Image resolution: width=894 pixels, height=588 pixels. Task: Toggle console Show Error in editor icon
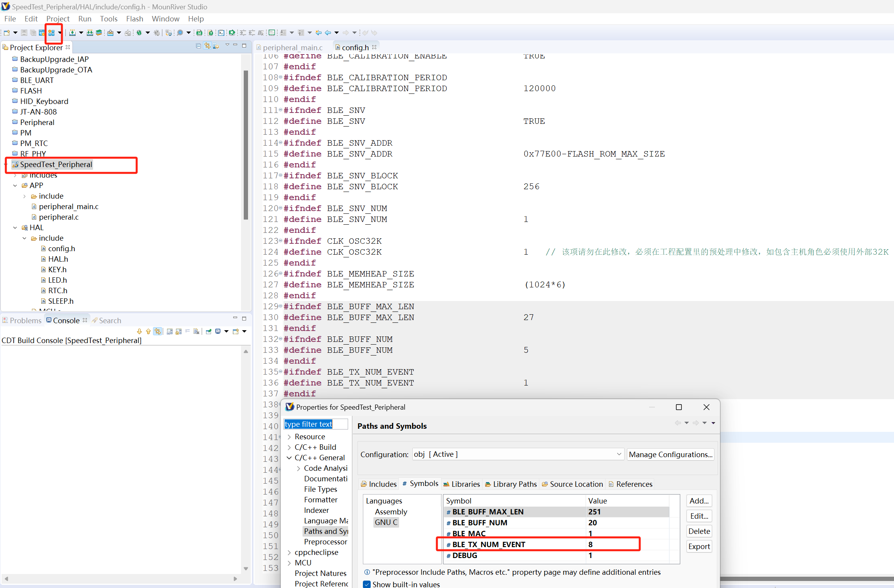pyautogui.click(x=158, y=331)
